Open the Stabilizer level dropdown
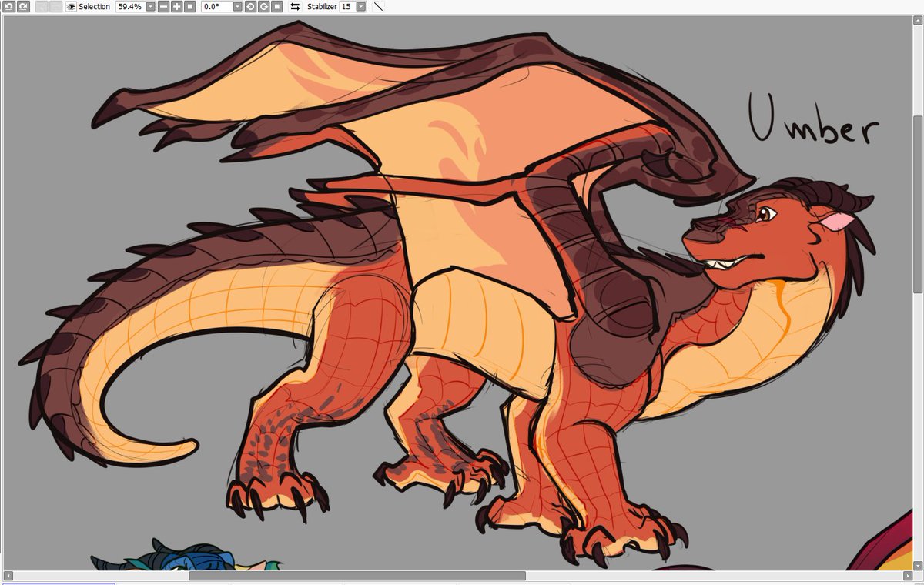924x585 pixels. tap(360, 6)
